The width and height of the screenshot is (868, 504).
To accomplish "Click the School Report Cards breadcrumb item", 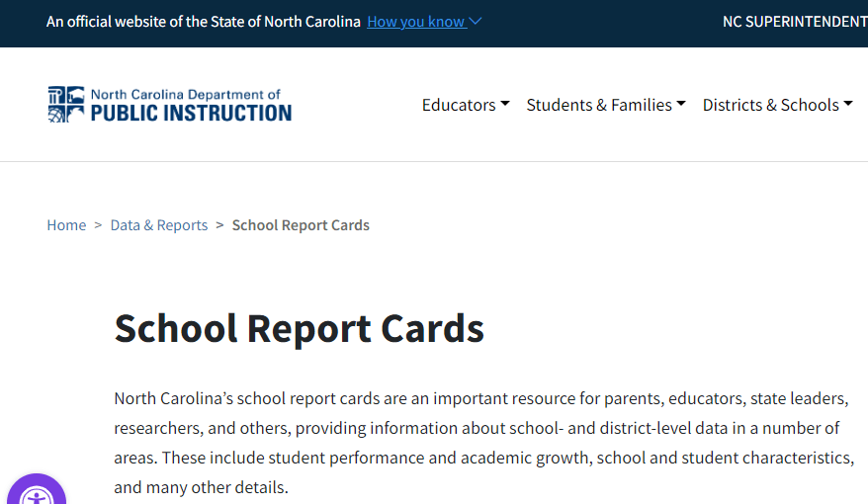I will pyautogui.click(x=301, y=225).
